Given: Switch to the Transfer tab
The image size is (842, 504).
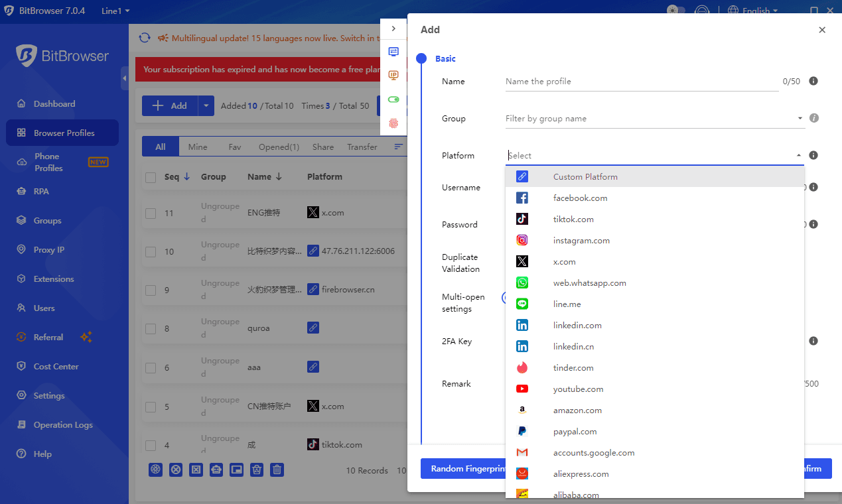Looking at the screenshot, I should (362, 147).
